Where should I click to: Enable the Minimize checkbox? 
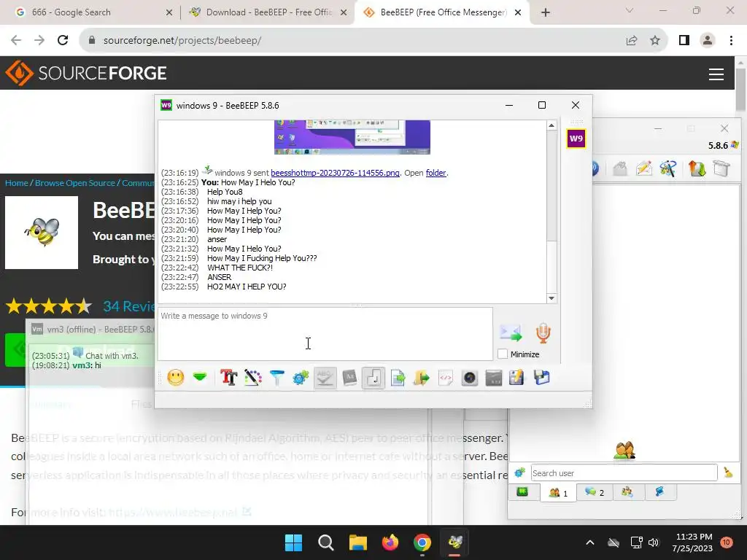point(503,354)
